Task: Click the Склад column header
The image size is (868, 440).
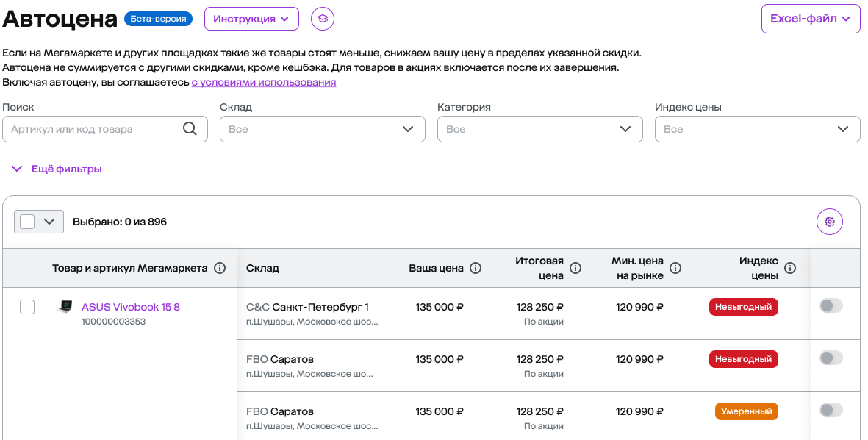Action: click(262, 268)
